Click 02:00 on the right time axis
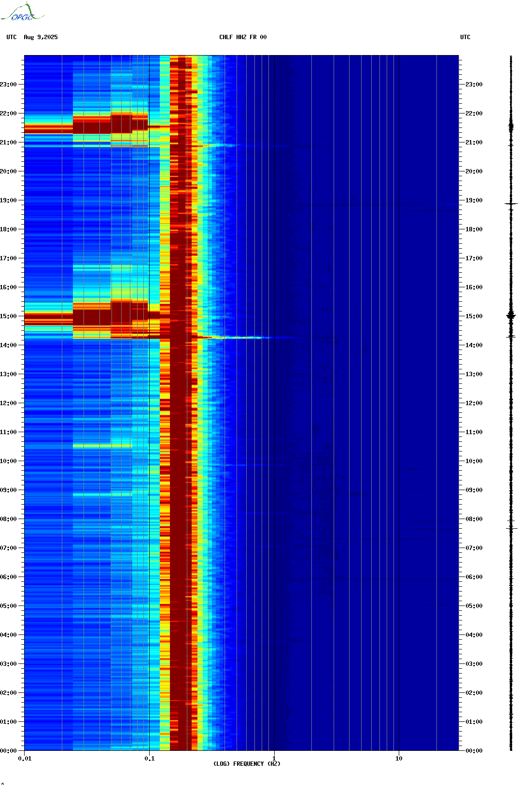This screenshot has width=532, height=789. [474, 693]
